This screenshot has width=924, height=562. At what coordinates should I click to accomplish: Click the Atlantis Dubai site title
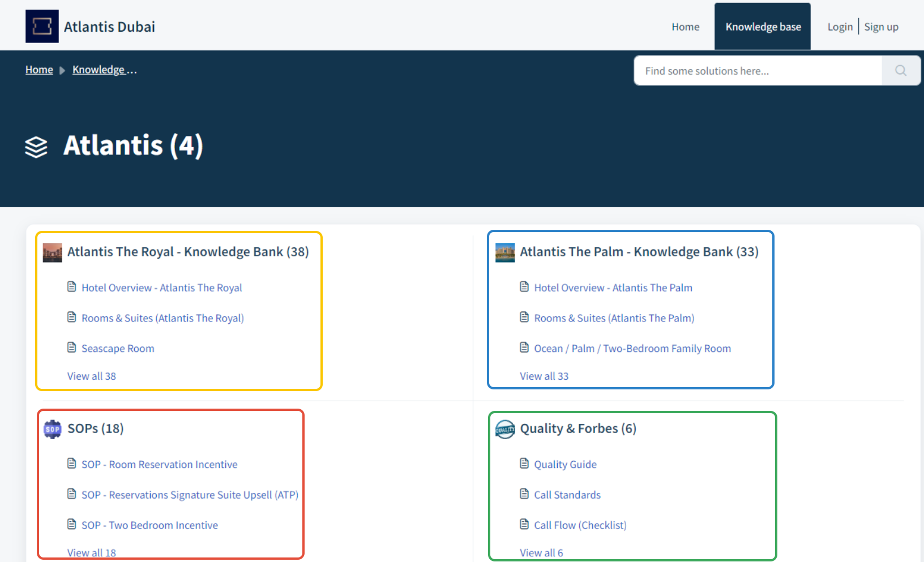click(109, 27)
